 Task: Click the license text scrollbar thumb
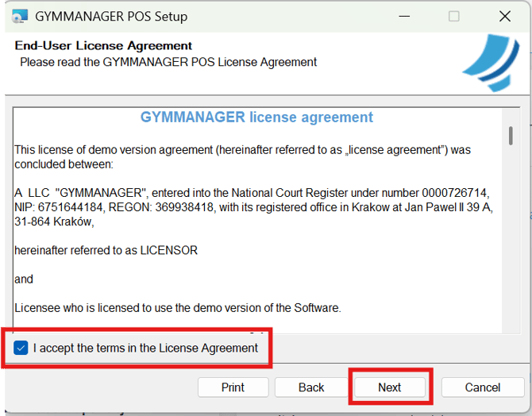point(511,136)
